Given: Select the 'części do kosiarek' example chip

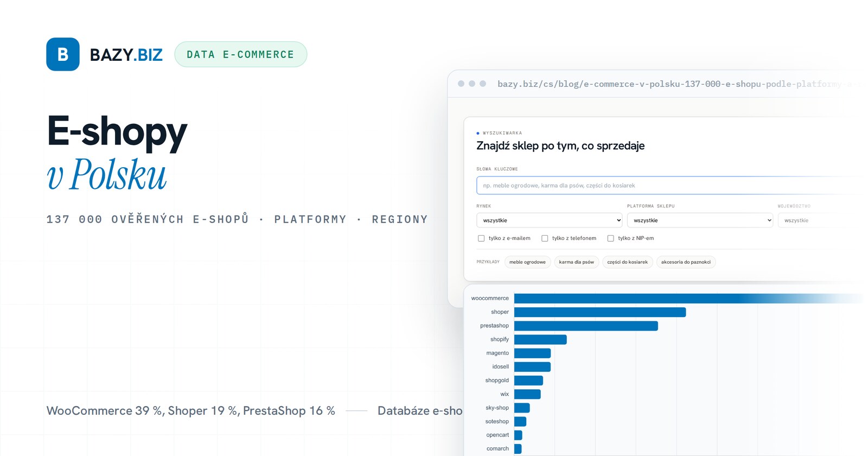Looking at the screenshot, I should (x=627, y=262).
